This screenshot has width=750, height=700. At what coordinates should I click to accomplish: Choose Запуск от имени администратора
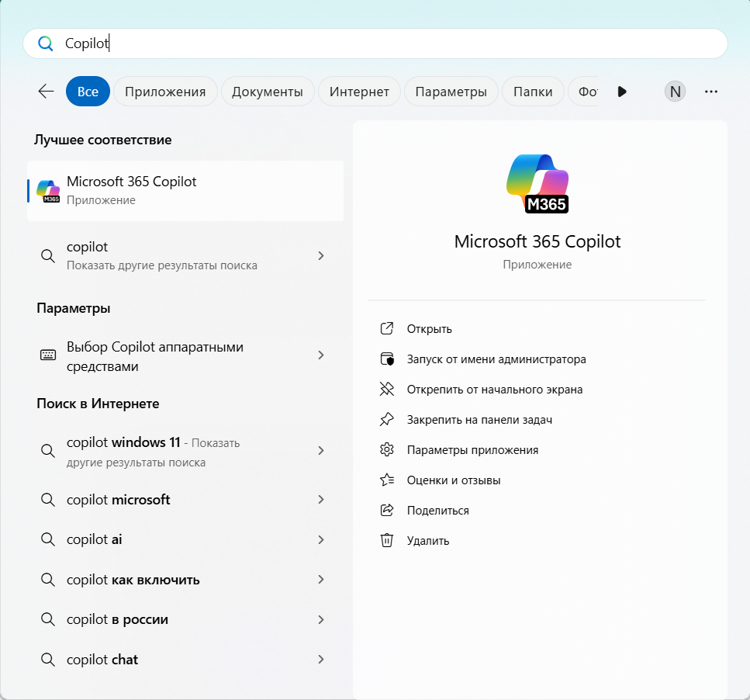pos(496,359)
